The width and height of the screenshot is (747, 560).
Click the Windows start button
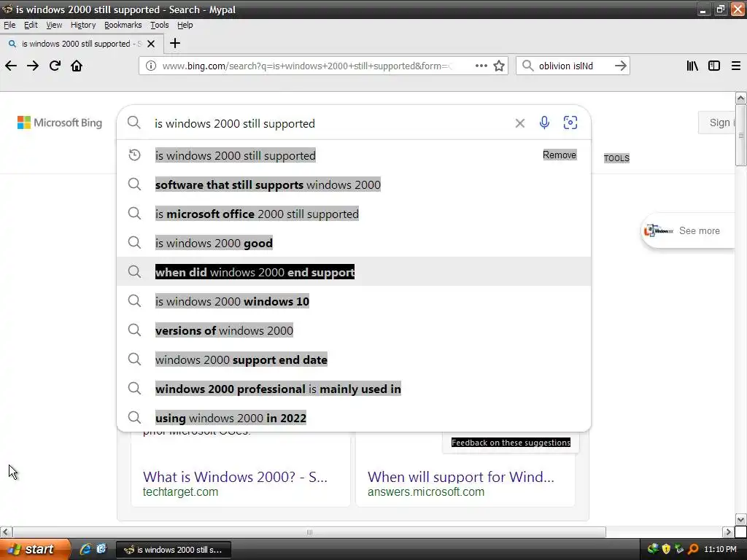pos(35,549)
